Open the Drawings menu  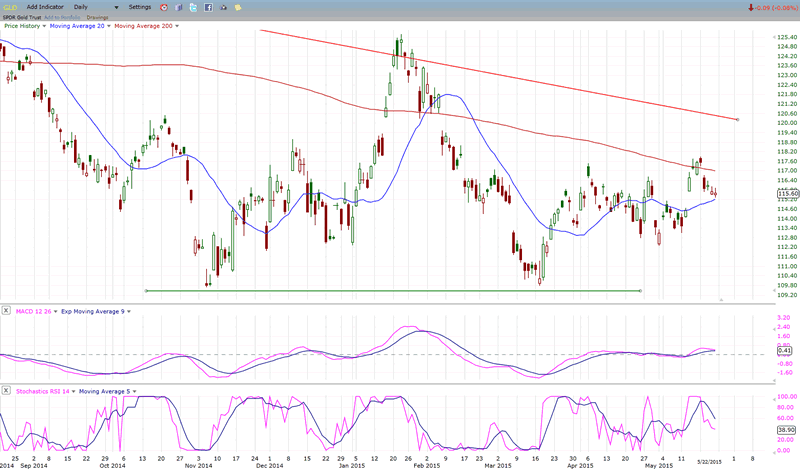97,17
